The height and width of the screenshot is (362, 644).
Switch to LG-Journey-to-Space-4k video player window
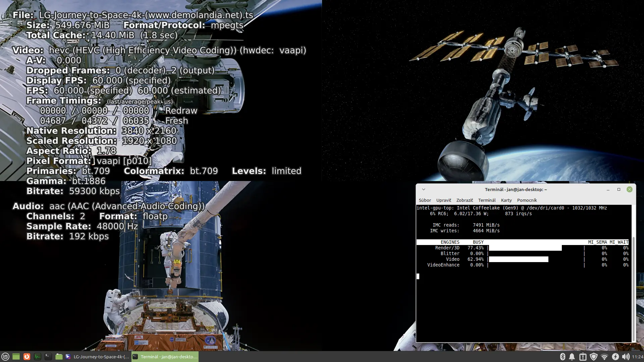[x=98, y=357]
